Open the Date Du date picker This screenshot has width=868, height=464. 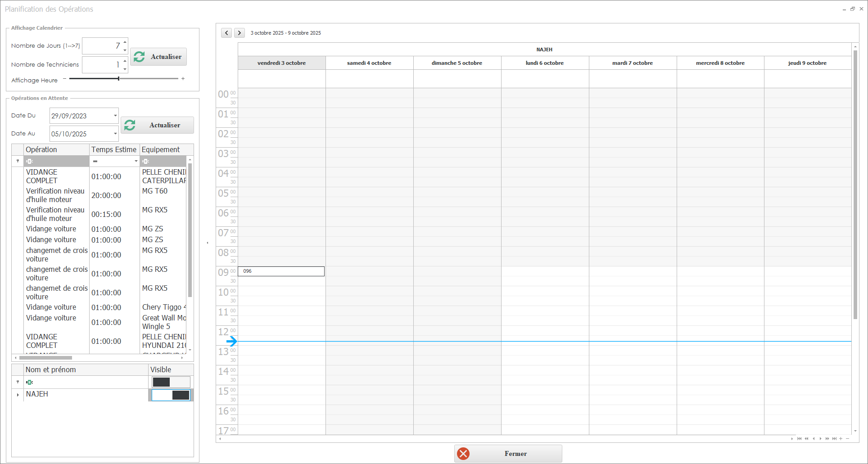[x=115, y=116]
